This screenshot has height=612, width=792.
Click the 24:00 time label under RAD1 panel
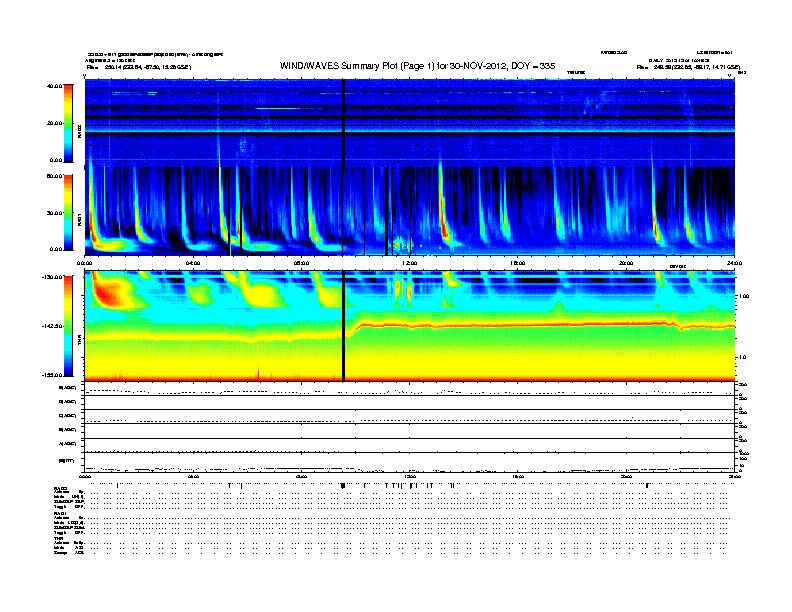(734, 263)
